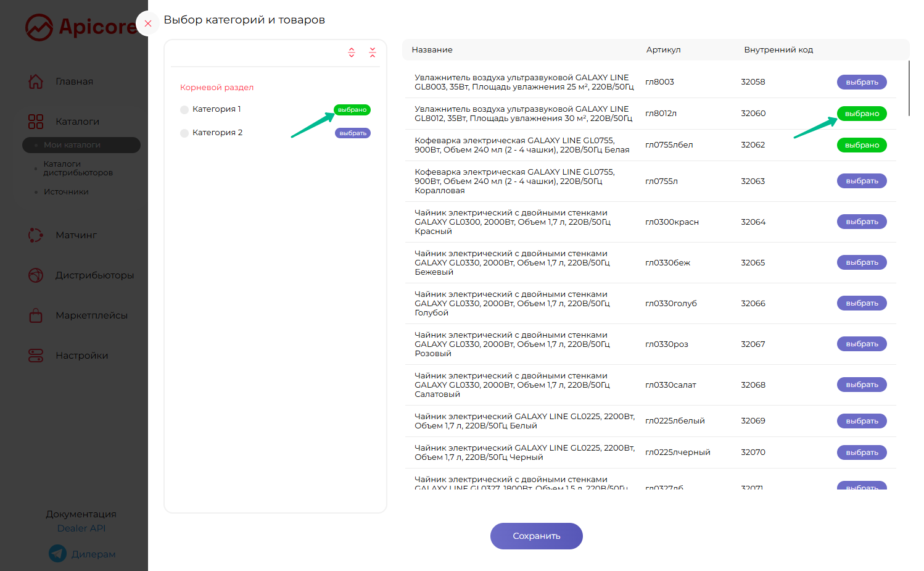This screenshot has height=571, width=924.
Task: Select the lime kettle with code 32068
Action: (x=862, y=385)
